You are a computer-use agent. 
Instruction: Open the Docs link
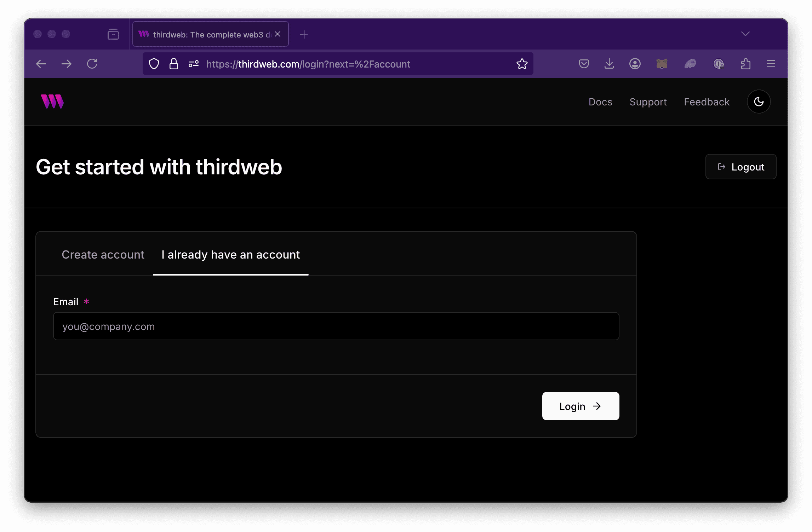[600, 102]
